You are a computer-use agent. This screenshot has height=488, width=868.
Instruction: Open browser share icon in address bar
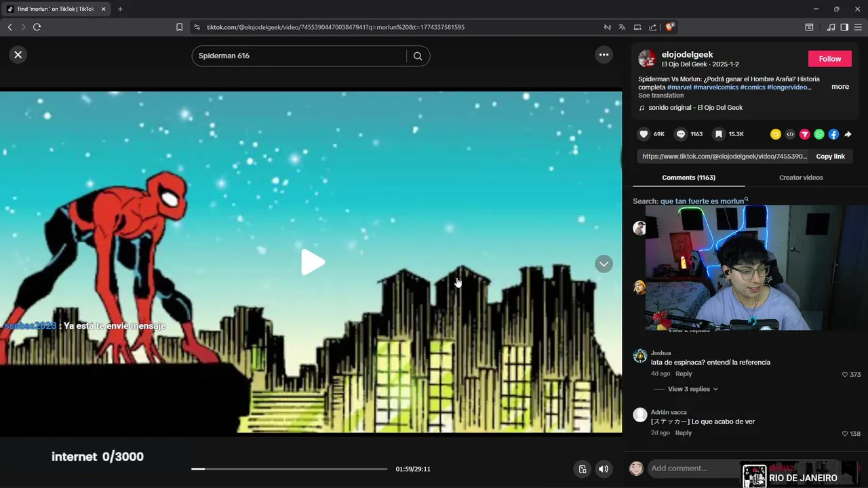(x=652, y=27)
